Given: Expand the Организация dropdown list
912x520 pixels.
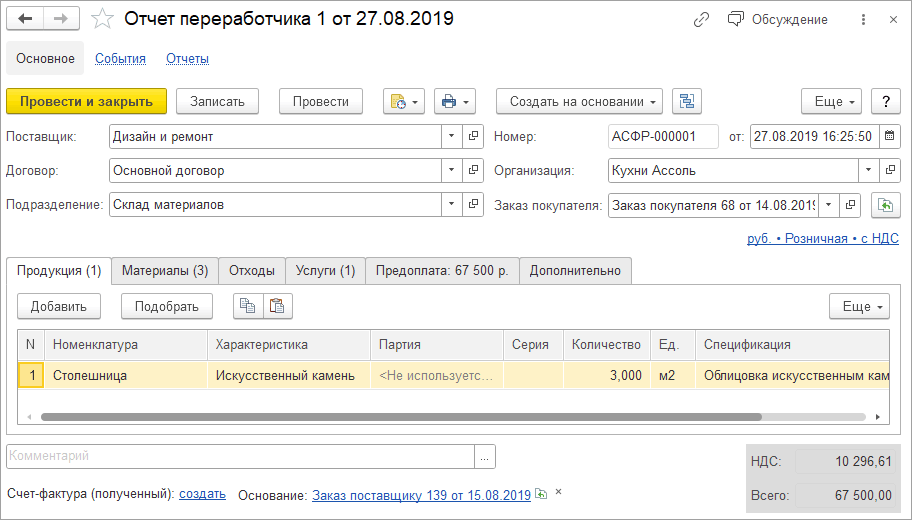Looking at the screenshot, I should [x=868, y=170].
